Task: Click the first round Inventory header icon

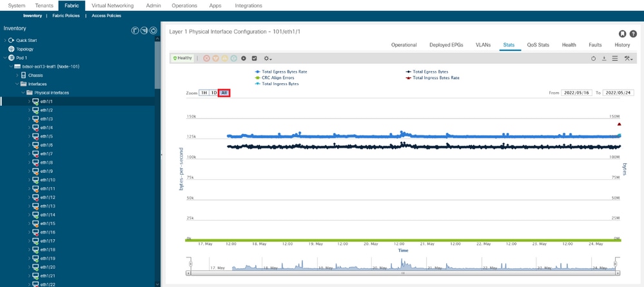Action: (135, 30)
